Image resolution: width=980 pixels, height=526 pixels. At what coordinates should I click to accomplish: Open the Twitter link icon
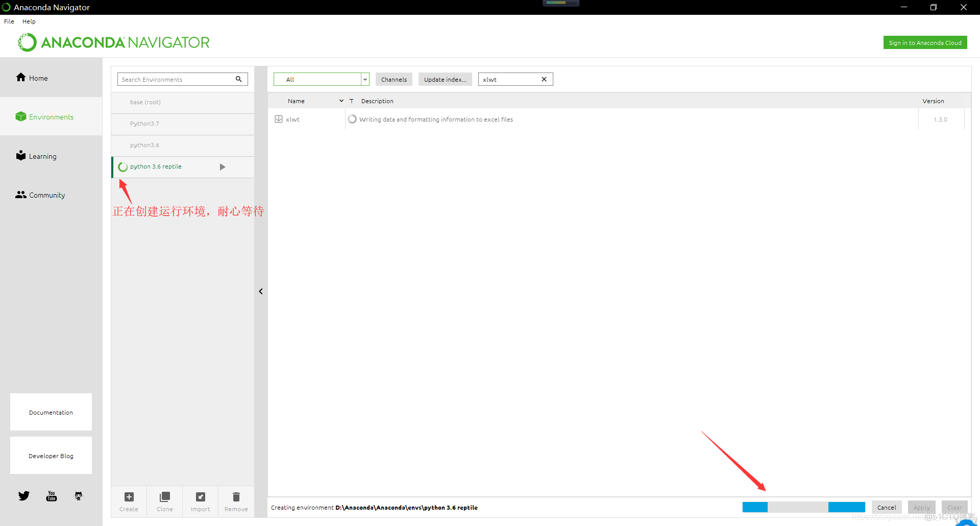pyautogui.click(x=24, y=496)
